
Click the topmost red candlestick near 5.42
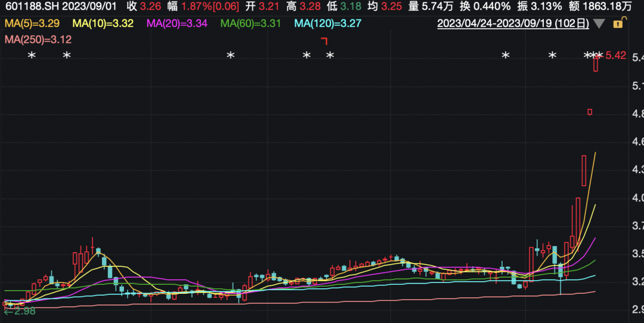(x=596, y=64)
